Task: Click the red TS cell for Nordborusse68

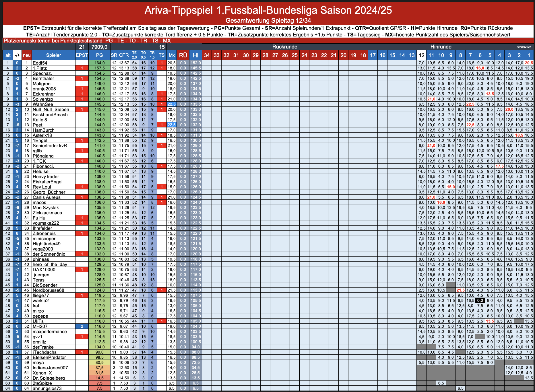Action: click(x=162, y=290)
